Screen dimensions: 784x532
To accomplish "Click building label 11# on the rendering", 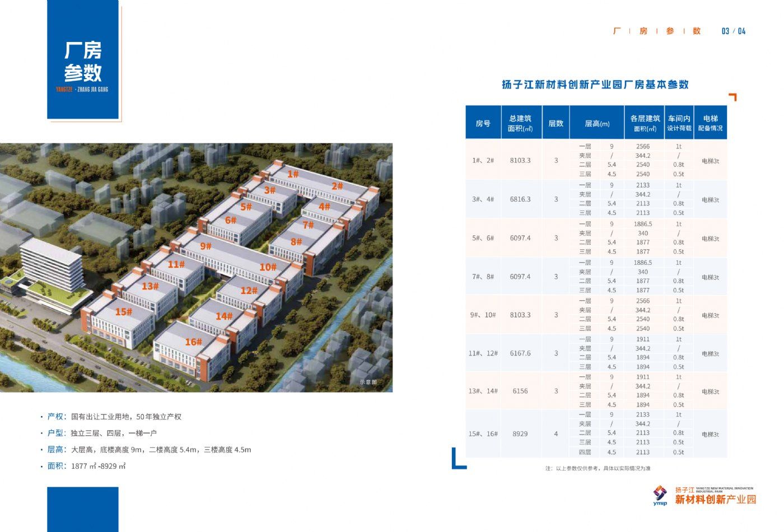I will 176,264.
